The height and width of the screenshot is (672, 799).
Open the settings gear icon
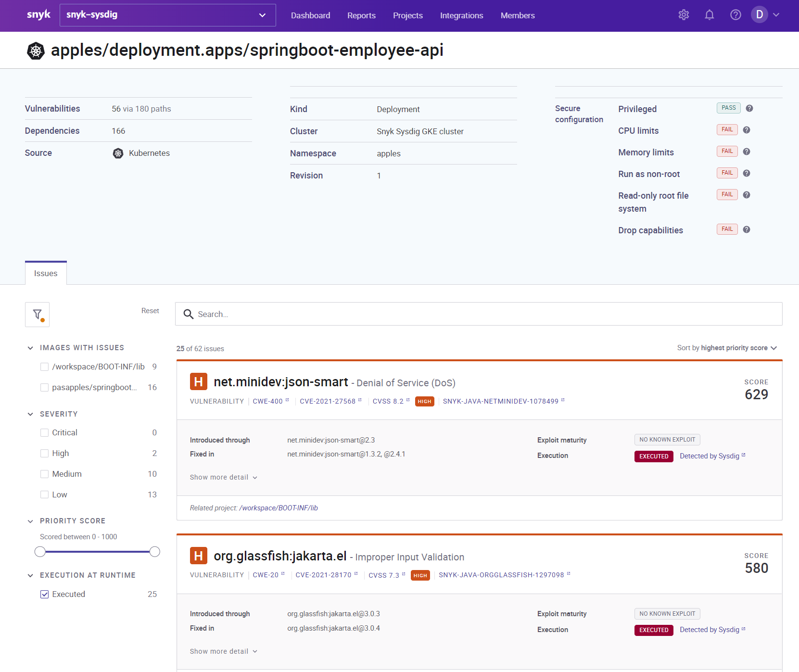click(x=684, y=15)
